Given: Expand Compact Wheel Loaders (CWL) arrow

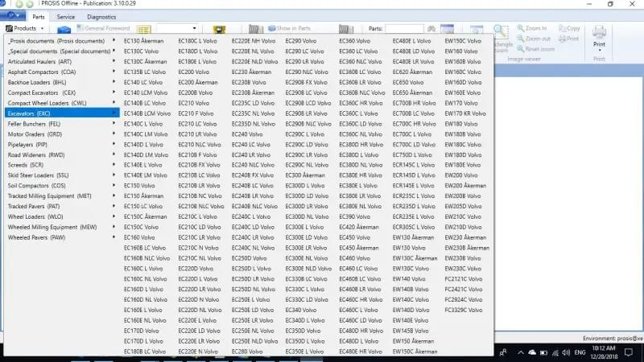Looking at the screenshot, I should [114, 103].
